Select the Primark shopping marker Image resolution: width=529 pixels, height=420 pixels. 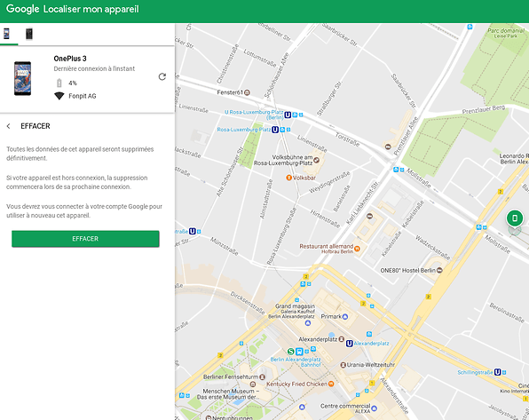tap(345, 316)
